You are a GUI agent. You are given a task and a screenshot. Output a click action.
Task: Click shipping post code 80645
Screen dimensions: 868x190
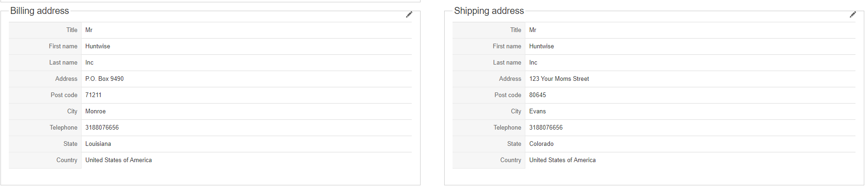coord(537,95)
